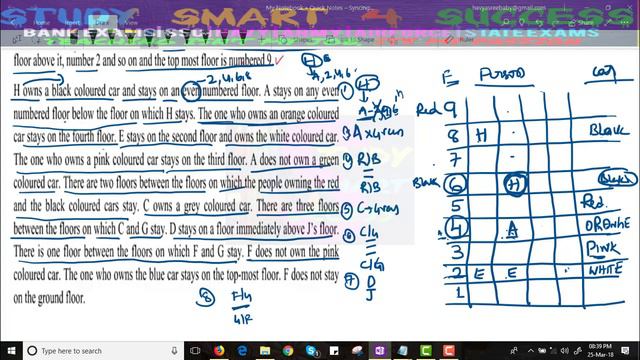Open the Home ribbon tab

(41, 23)
